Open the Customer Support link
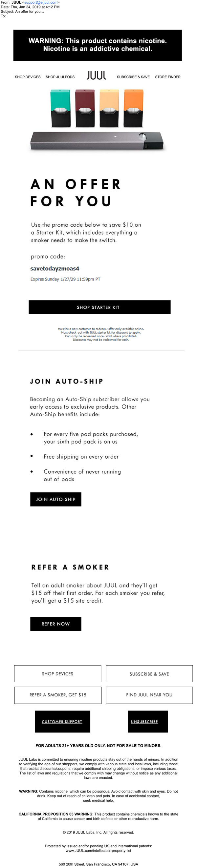Viewport: 197px width, 868px height. point(62,721)
